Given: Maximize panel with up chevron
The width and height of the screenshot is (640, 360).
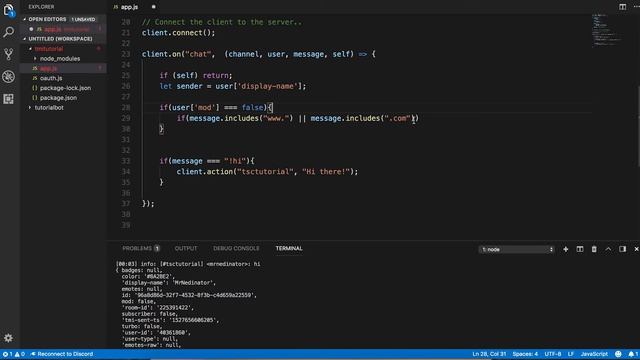Looking at the screenshot, I should point(608,249).
